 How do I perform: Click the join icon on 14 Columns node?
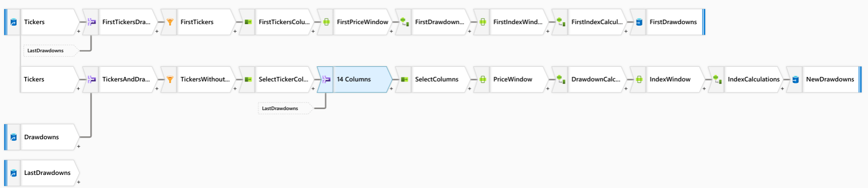coord(326,79)
